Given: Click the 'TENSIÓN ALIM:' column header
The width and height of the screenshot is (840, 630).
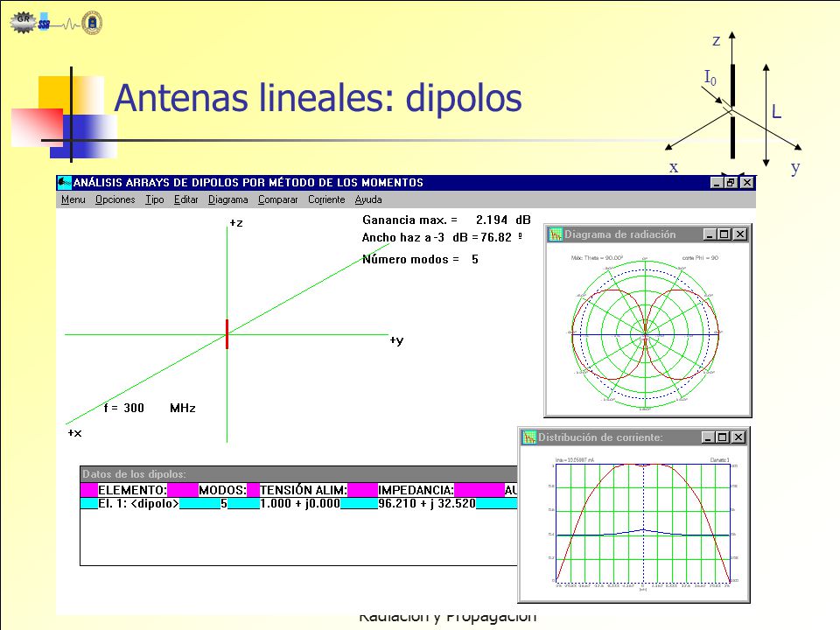Looking at the screenshot, I should 304,490.
